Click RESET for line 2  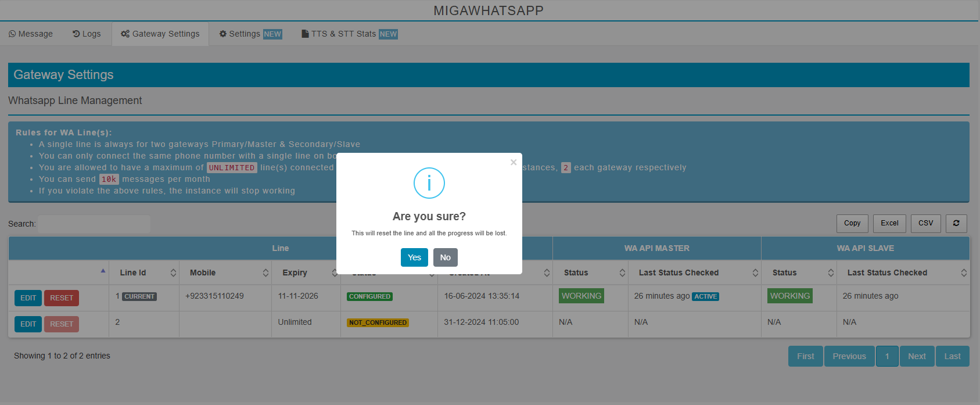tap(62, 324)
